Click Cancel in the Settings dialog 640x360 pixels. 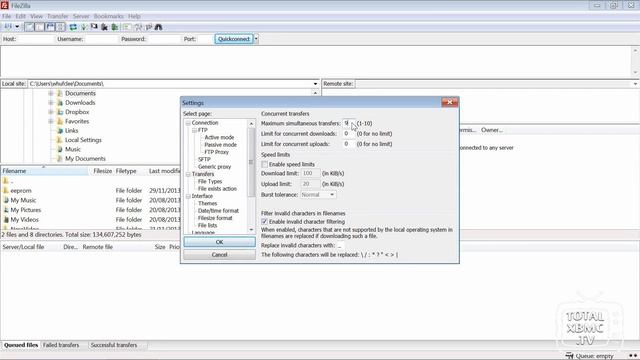220,255
